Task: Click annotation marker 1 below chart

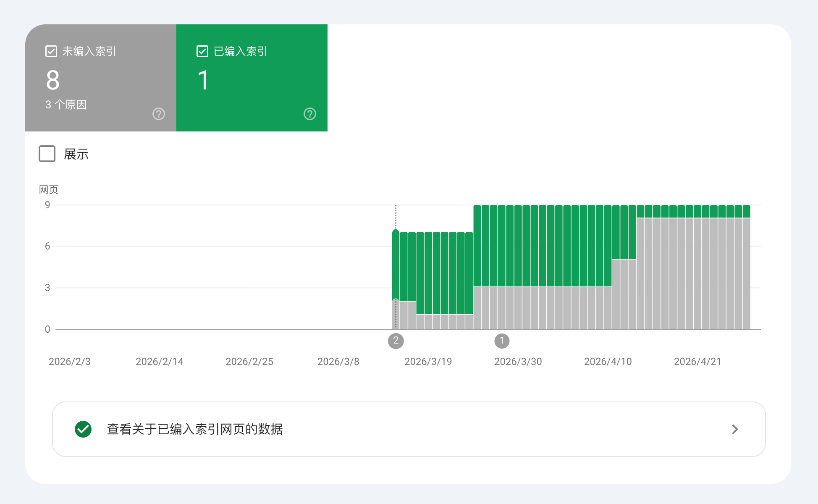Action: click(x=502, y=341)
